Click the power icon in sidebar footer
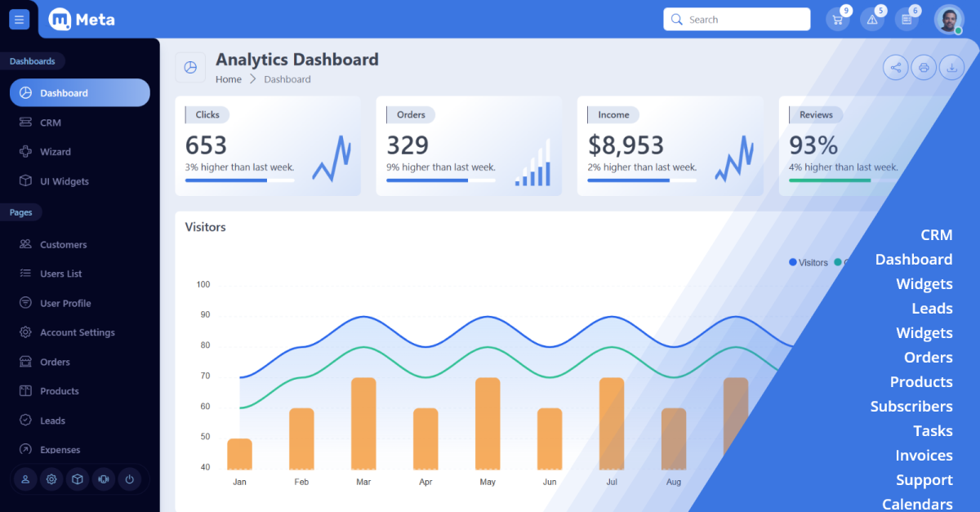Viewport: 980px width, 512px height. (129, 479)
